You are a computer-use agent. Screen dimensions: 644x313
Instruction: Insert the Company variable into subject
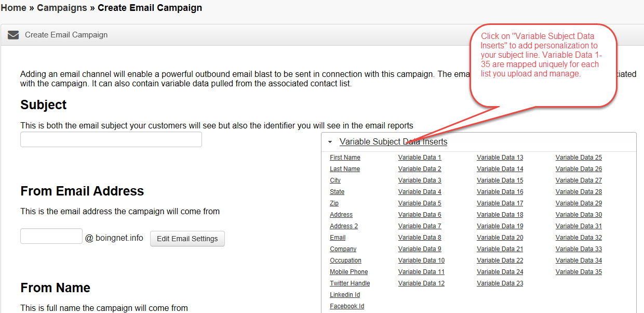[343, 249]
